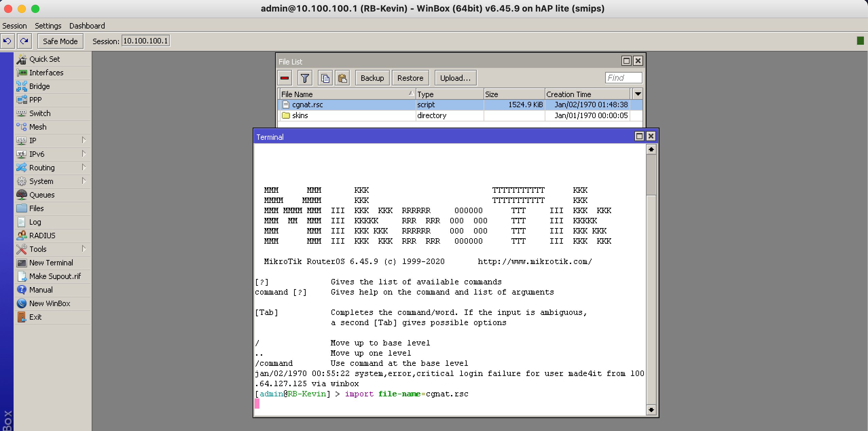Click the macOS green zoom button

pos(35,9)
